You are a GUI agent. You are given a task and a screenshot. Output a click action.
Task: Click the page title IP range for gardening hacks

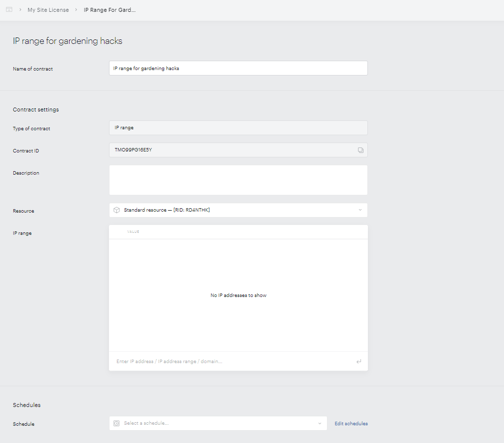[x=68, y=41]
